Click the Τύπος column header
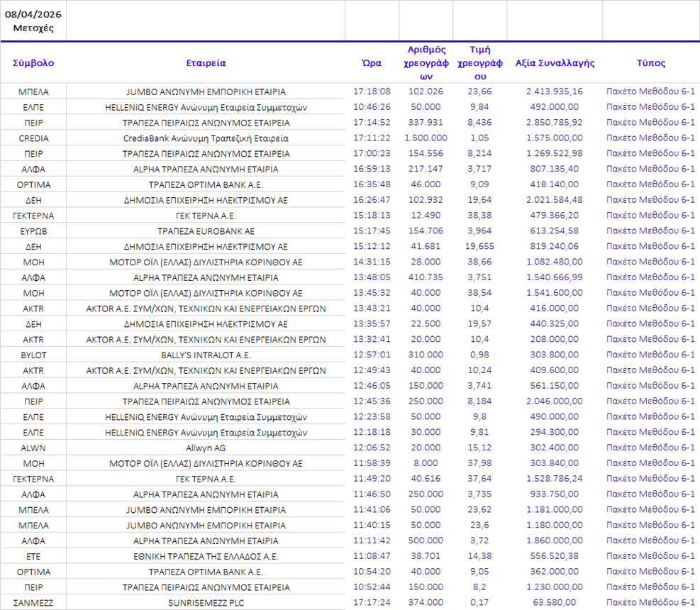Image resolution: width=700 pixels, height=610 pixels. (x=650, y=62)
